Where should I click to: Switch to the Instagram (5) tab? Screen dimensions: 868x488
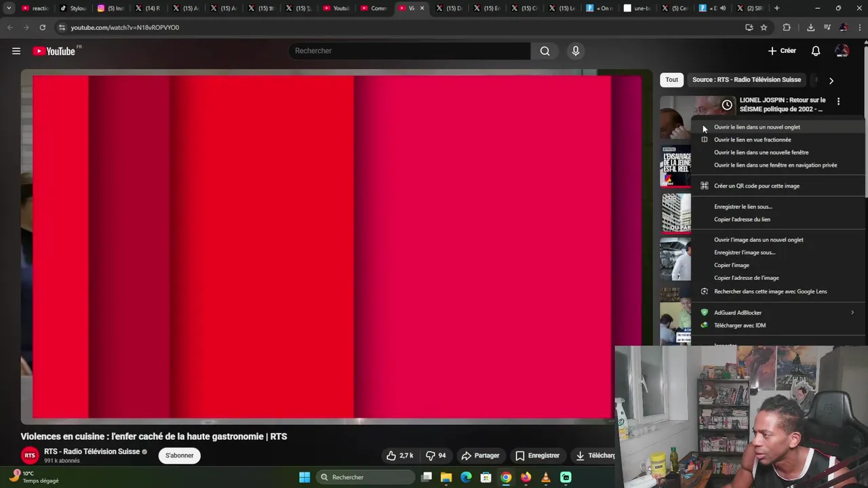(111, 8)
